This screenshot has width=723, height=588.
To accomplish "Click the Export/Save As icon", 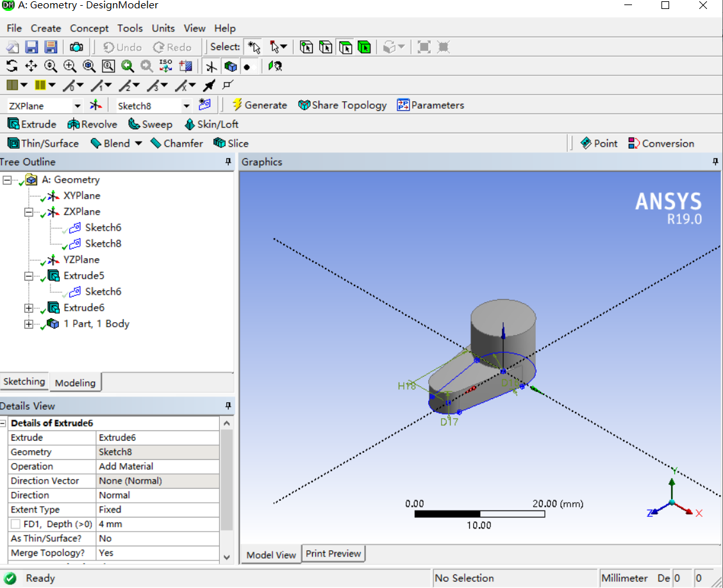I will 51,47.
